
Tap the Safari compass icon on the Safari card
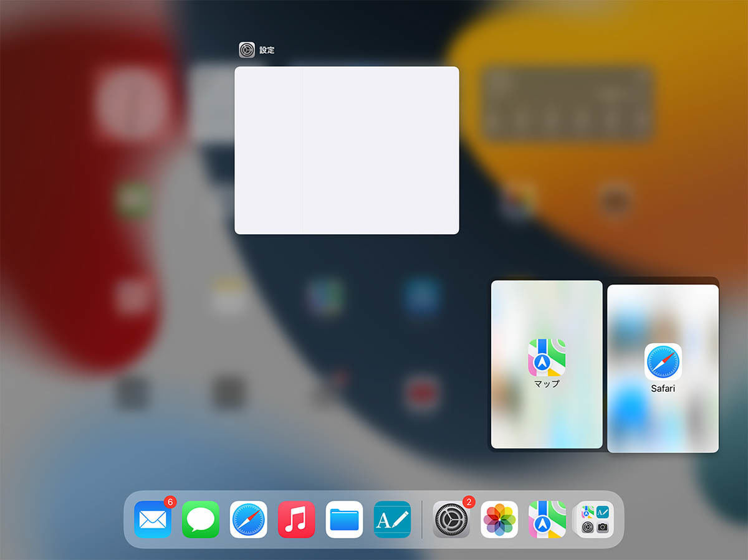(663, 361)
